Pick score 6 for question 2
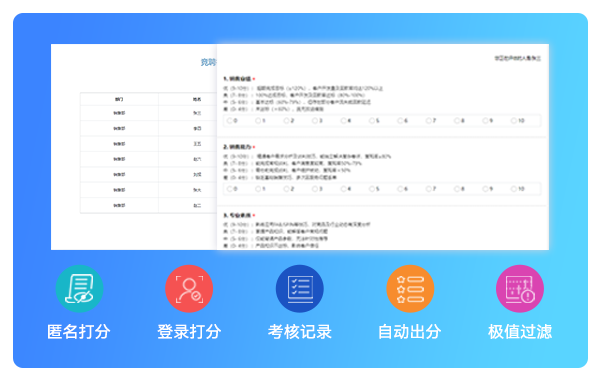Image resolution: width=601 pixels, height=381 pixels. [400, 189]
